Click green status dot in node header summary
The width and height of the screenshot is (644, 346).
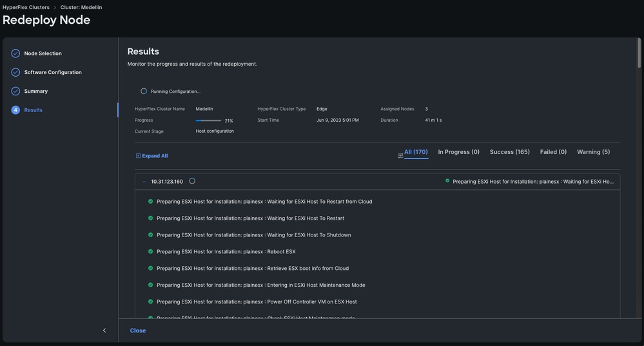pos(447,180)
